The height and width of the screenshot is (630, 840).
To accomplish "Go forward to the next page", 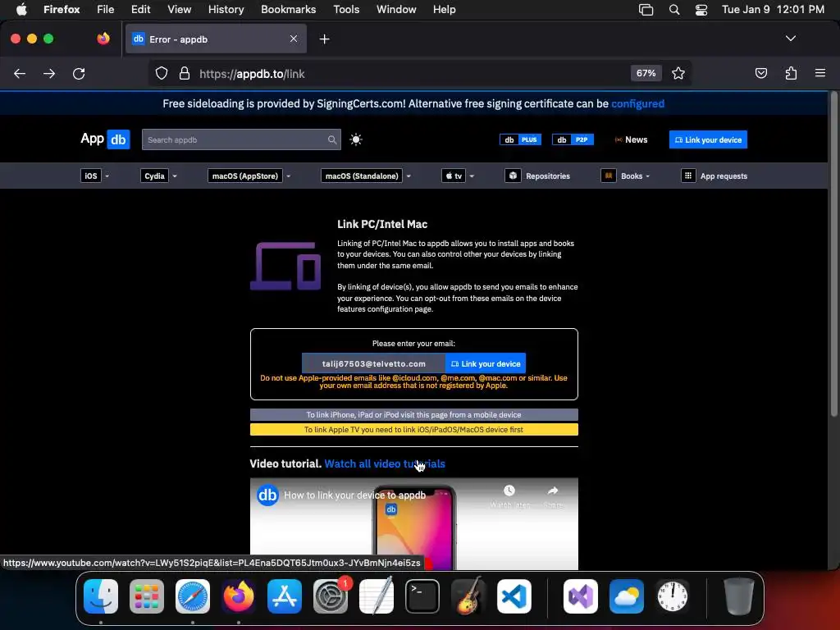I will pos(49,73).
